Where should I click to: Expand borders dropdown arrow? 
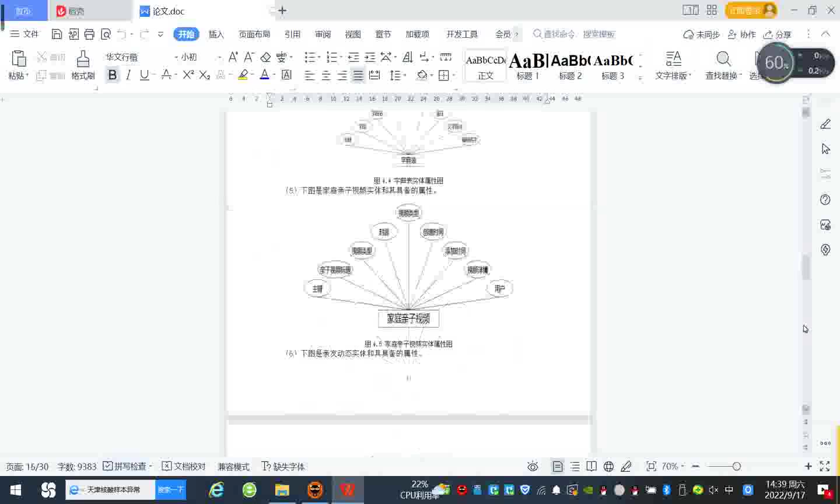[454, 75]
